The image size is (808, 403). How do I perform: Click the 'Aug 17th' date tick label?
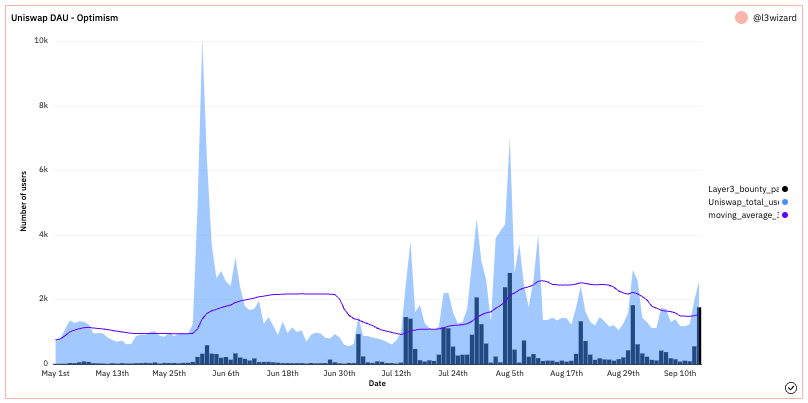pos(567,373)
